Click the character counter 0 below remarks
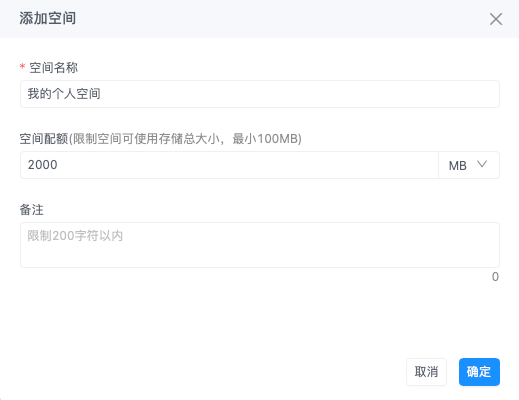The width and height of the screenshot is (519, 400). tap(495, 277)
